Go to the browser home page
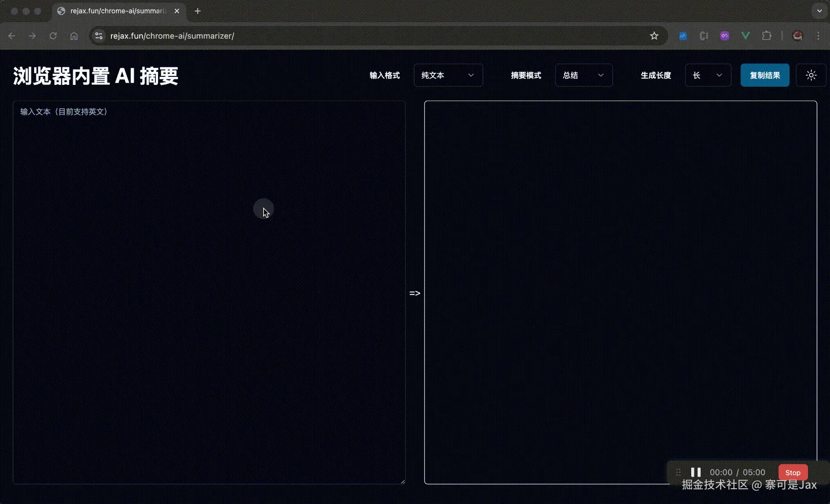The width and height of the screenshot is (830, 504). coord(74,36)
